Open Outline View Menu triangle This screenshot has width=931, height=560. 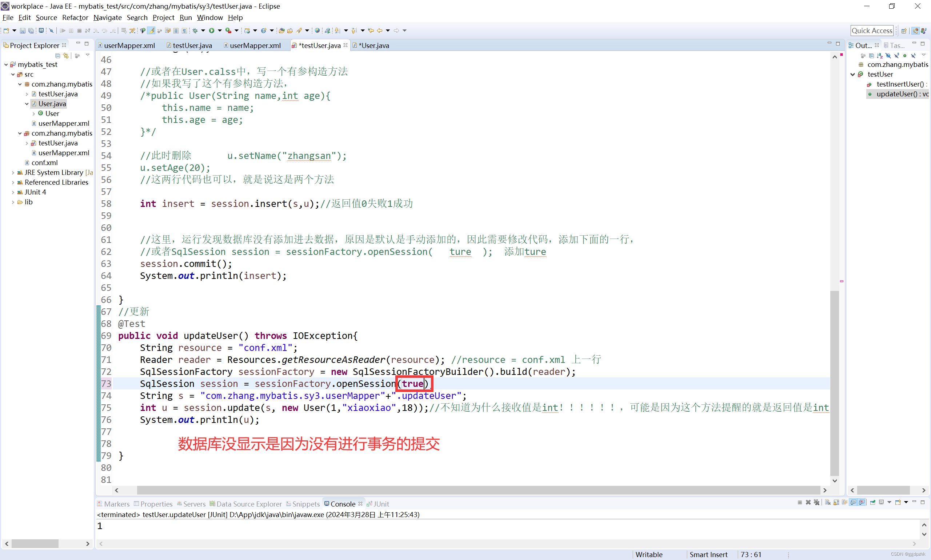pos(923,55)
